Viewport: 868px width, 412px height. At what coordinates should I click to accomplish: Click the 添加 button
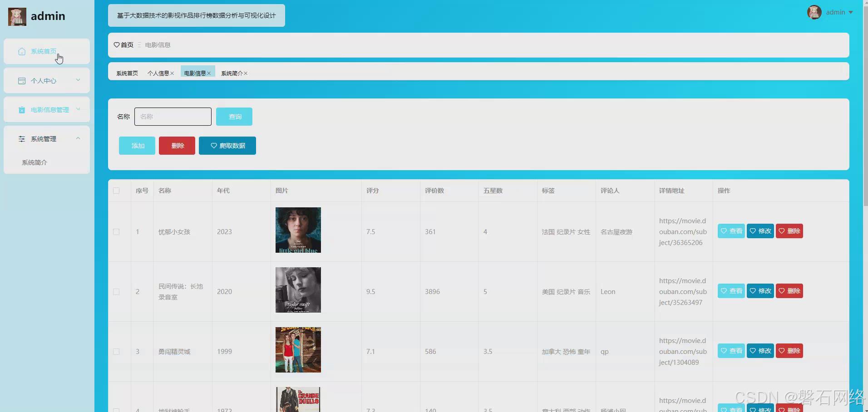(137, 146)
